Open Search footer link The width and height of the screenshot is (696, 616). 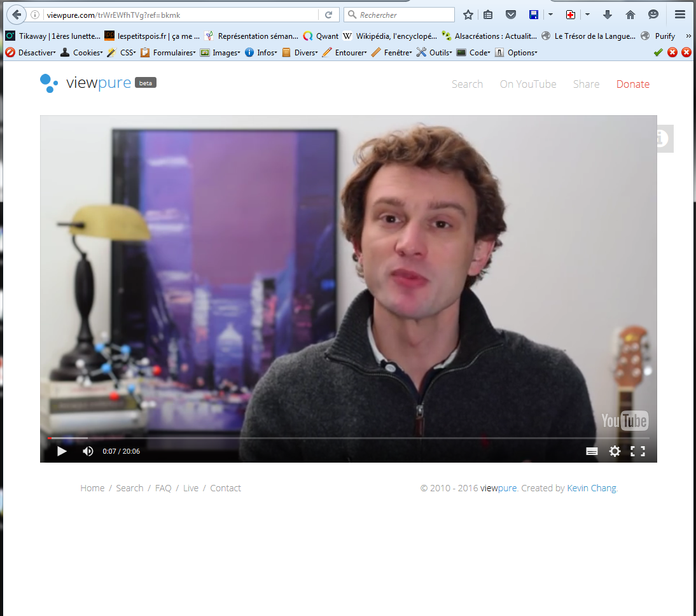130,488
